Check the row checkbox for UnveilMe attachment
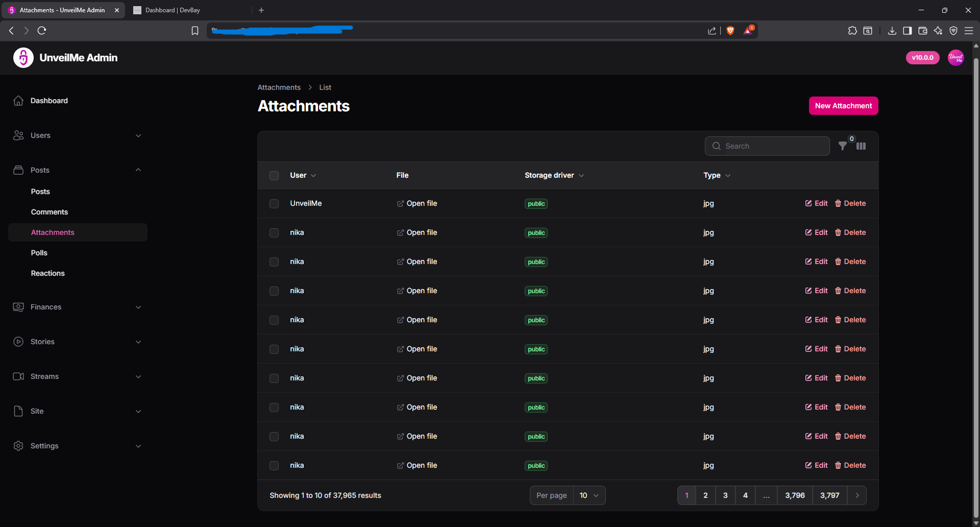The image size is (980, 527). click(x=274, y=203)
